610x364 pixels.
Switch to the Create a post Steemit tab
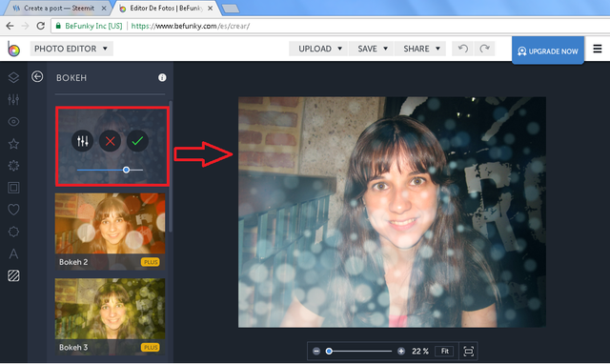tap(59, 9)
